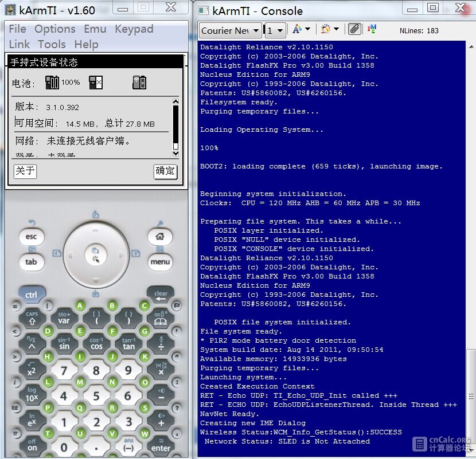Click the cos key
Viewport: 476px width, 459px height.
(96, 343)
